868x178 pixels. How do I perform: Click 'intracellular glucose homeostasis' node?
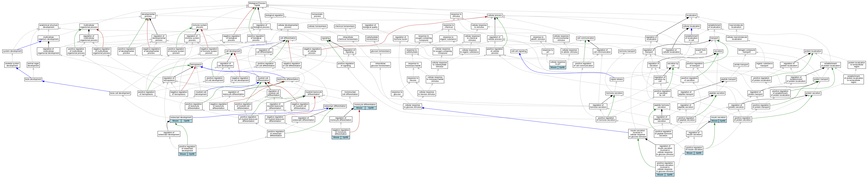click(380, 65)
